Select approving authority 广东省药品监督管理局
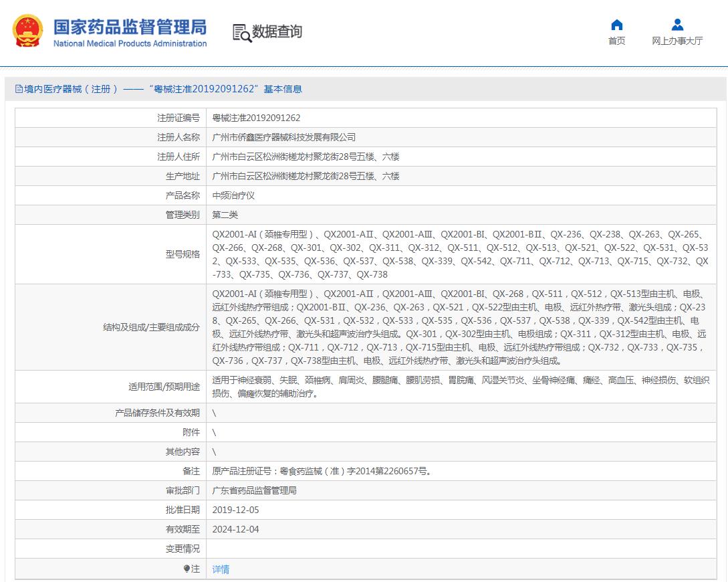The width and height of the screenshot is (728, 582). point(254,490)
